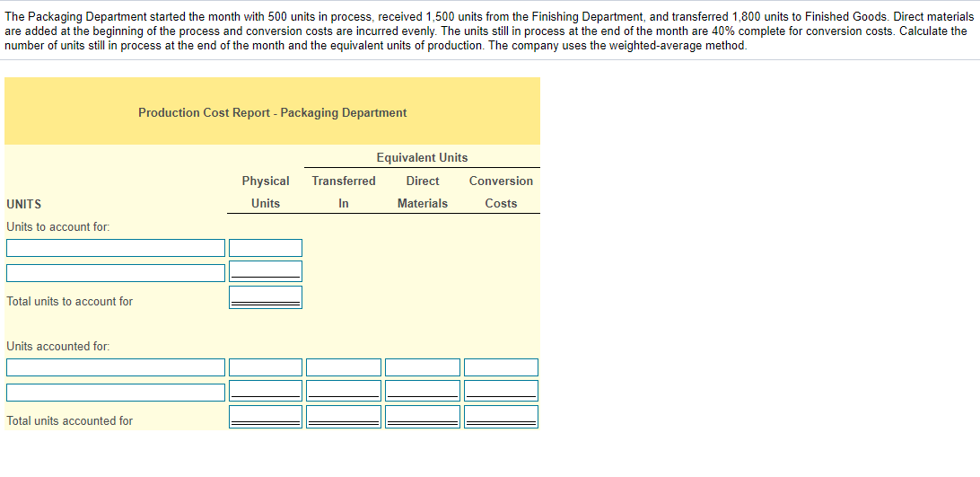Click second-row Transferred In box under Units accounted for
The width and height of the screenshot is (980, 477).
click(x=344, y=391)
